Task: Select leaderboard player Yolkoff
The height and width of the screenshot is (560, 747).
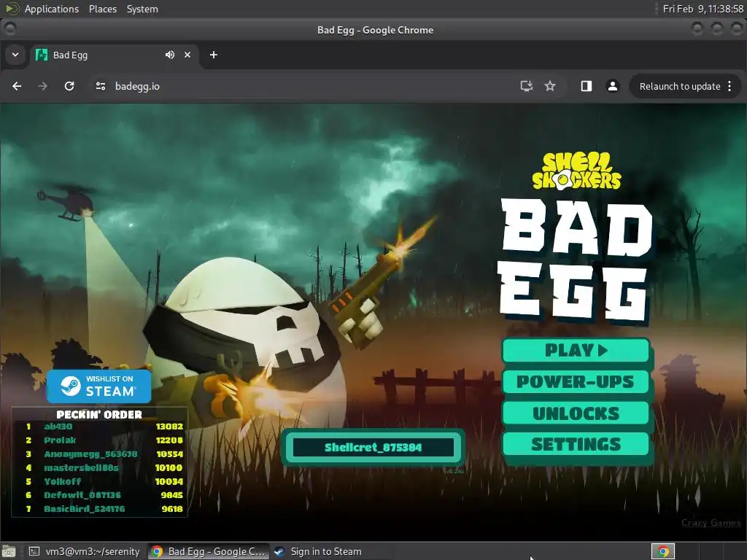Action: point(63,481)
